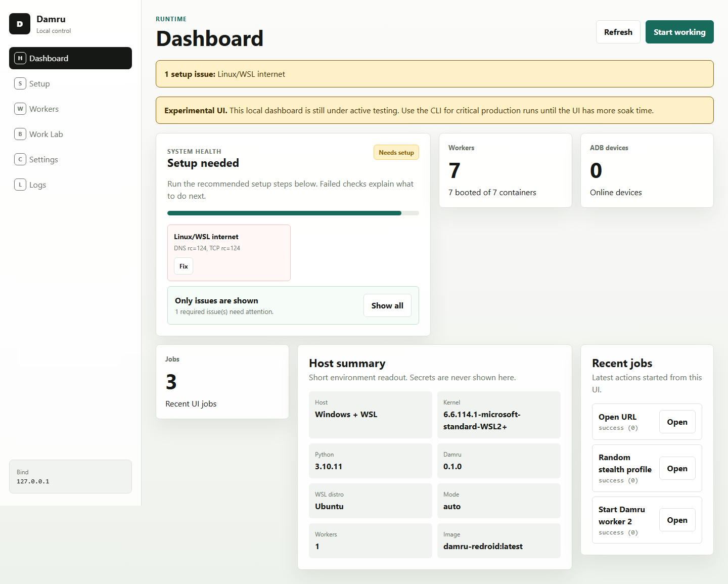This screenshot has height=584, width=728.
Task: Click the ADB devices card
Action: [647, 170]
